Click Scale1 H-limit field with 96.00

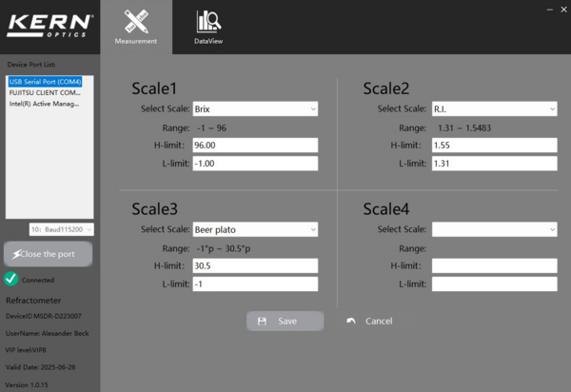255,146
